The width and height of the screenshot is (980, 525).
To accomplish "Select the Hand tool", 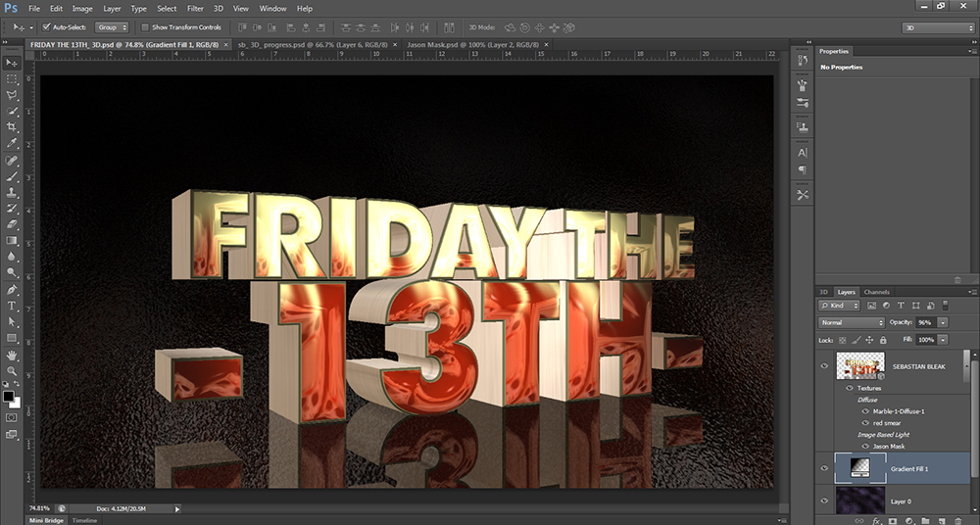I will (13, 355).
